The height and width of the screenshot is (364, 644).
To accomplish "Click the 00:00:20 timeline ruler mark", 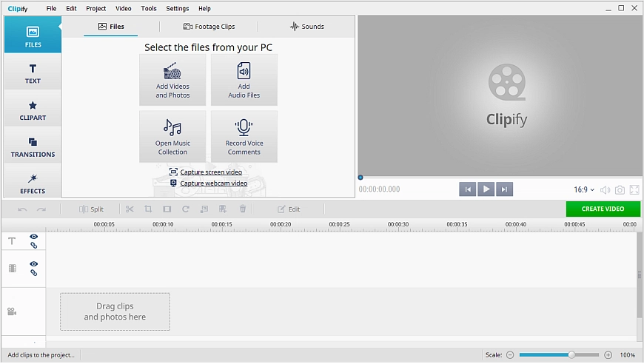I will click(x=281, y=224).
